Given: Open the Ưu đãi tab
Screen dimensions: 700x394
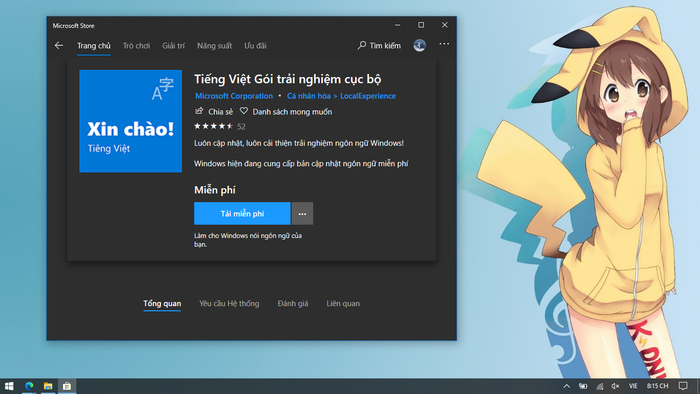Looking at the screenshot, I should tap(255, 46).
